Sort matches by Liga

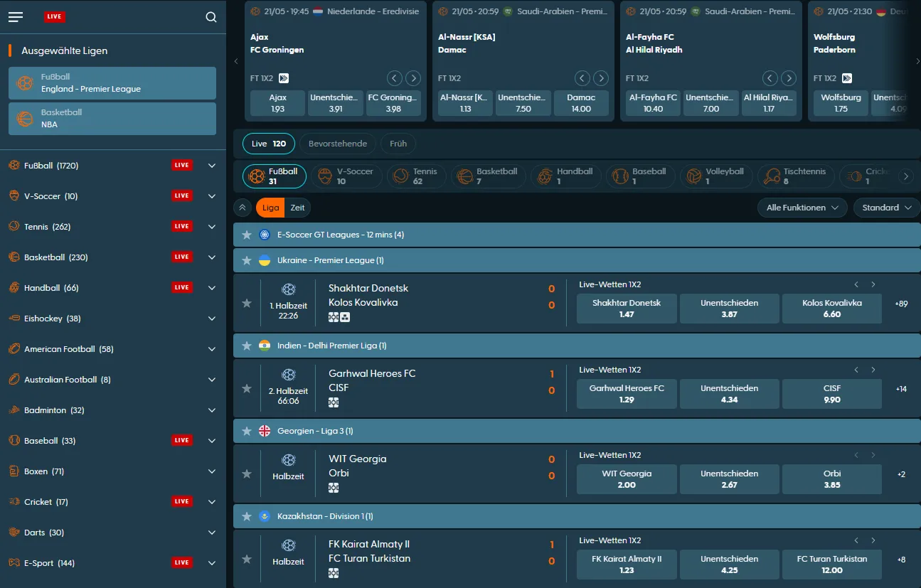click(x=271, y=208)
